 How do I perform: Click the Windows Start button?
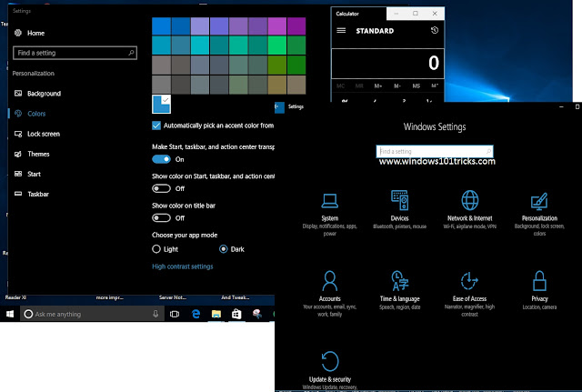pos(10,314)
